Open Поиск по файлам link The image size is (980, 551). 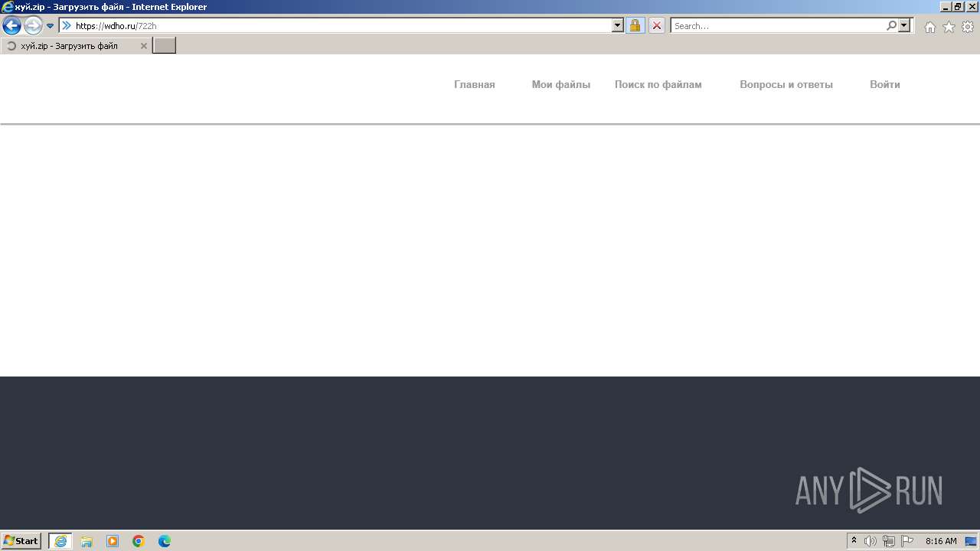click(658, 85)
